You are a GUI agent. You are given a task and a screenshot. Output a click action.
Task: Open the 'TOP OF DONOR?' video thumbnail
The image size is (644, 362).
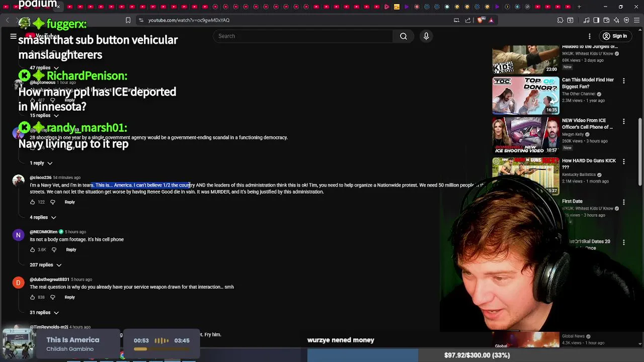[525, 96]
